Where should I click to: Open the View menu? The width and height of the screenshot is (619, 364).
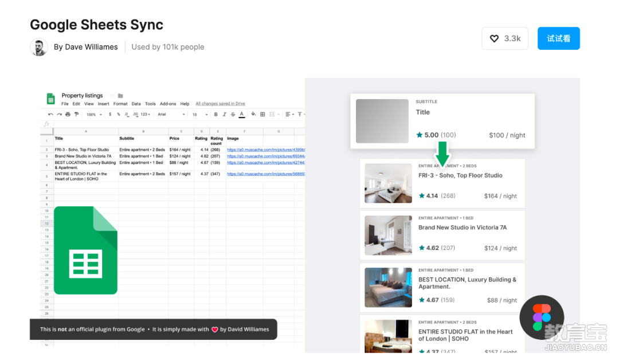click(x=89, y=104)
